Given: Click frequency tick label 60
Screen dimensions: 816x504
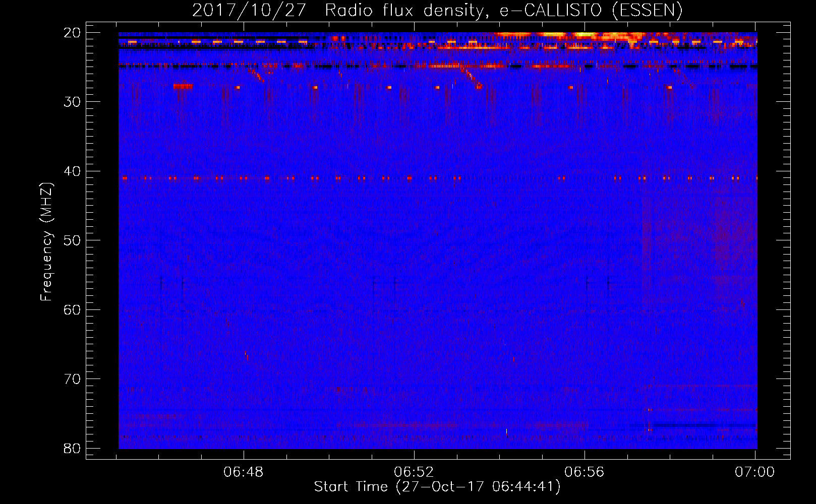Looking at the screenshot, I should [x=73, y=309].
